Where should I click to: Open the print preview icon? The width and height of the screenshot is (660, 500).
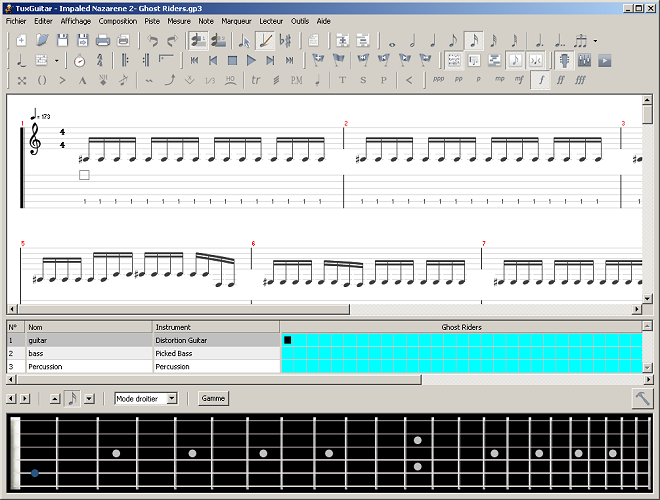123,40
